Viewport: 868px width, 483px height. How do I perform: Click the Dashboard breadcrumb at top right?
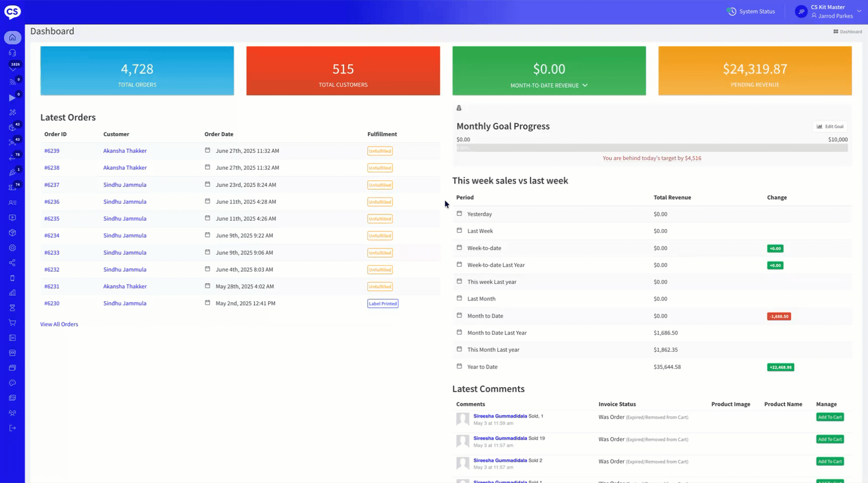point(847,32)
